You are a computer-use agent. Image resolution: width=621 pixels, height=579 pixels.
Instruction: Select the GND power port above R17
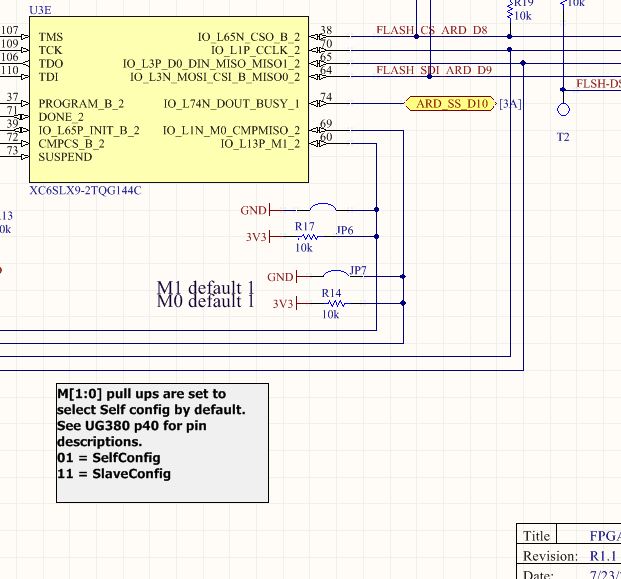(254, 210)
